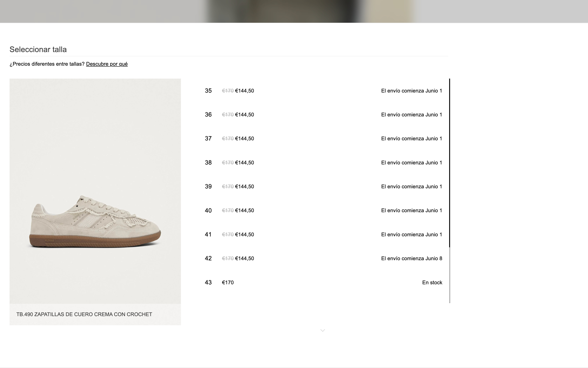This screenshot has width=588, height=368.
Task: Select size 39 row
Action: point(323,187)
